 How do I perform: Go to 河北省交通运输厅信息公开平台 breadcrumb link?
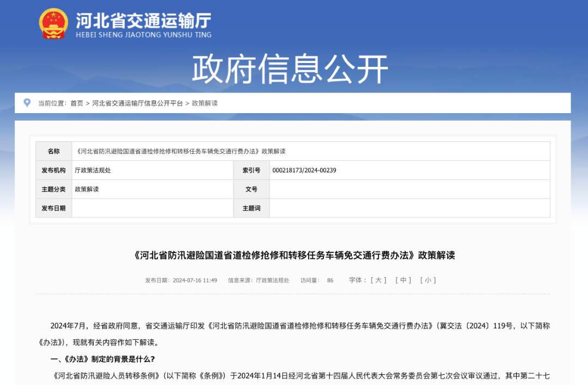138,103
